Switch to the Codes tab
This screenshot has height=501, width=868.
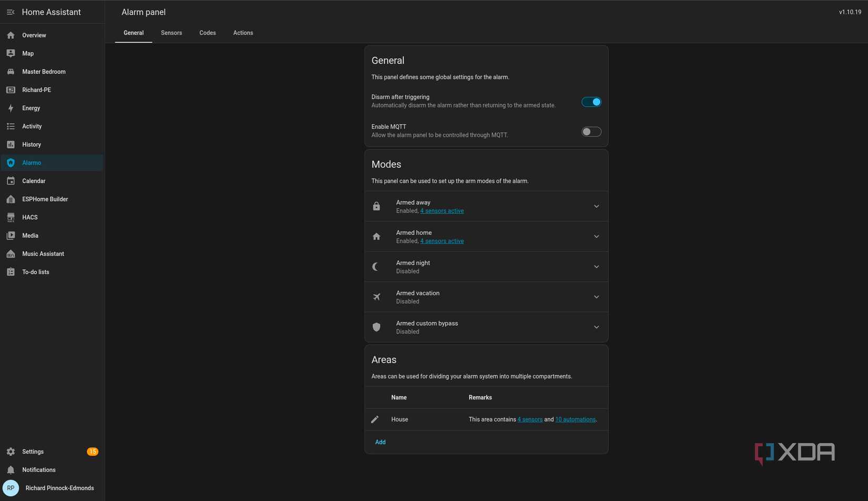208,33
